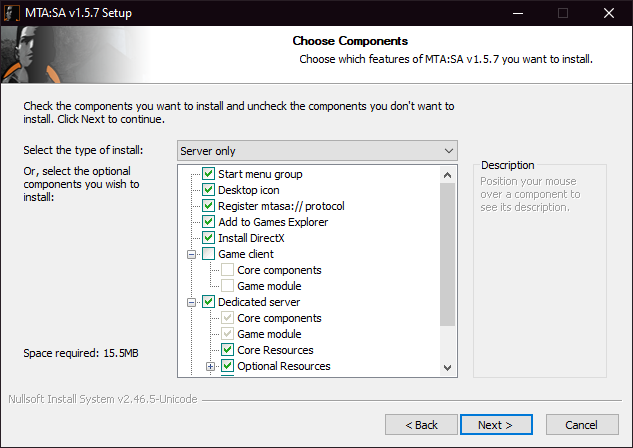Select Core components under Game client
Viewport: 633px width, 448px height.
[x=278, y=270]
